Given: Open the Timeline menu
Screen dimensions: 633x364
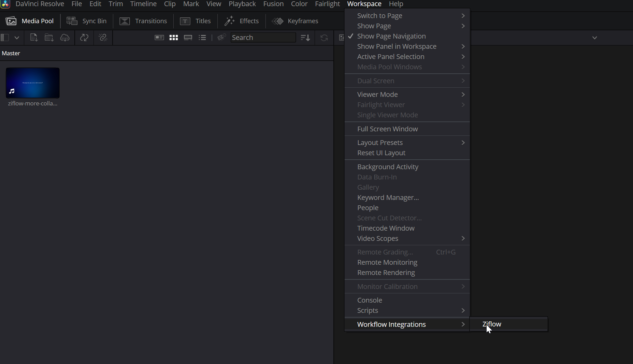Looking at the screenshot, I should click(x=143, y=4).
